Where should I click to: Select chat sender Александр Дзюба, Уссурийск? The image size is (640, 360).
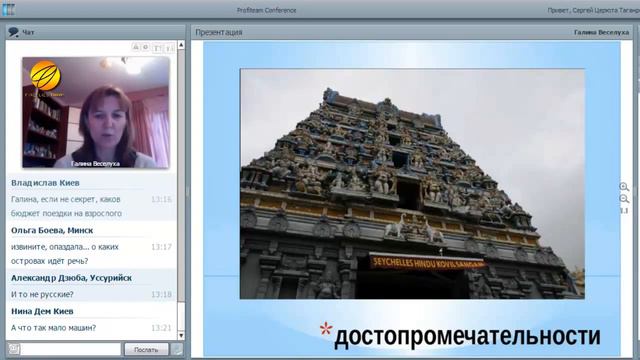(71, 278)
